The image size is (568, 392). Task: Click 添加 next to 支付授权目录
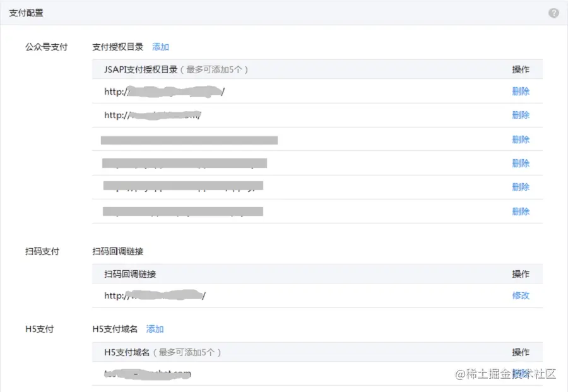pyautogui.click(x=160, y=46)
